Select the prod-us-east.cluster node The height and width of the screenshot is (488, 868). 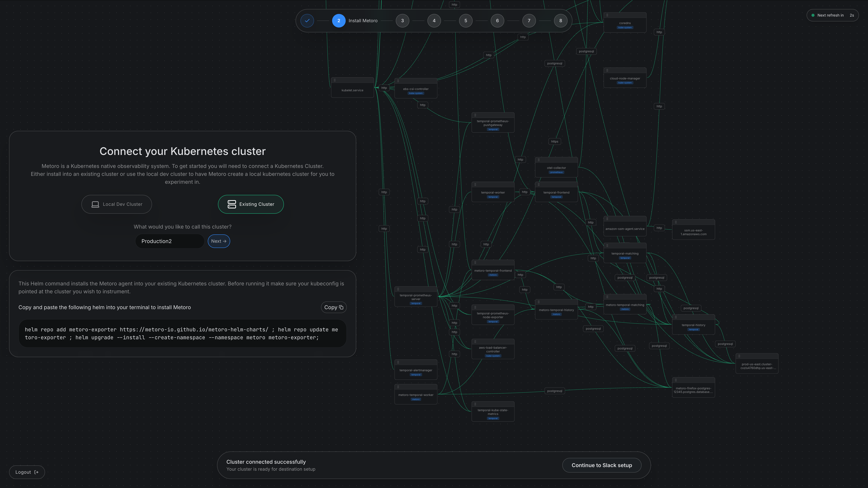tap(757, 363)
